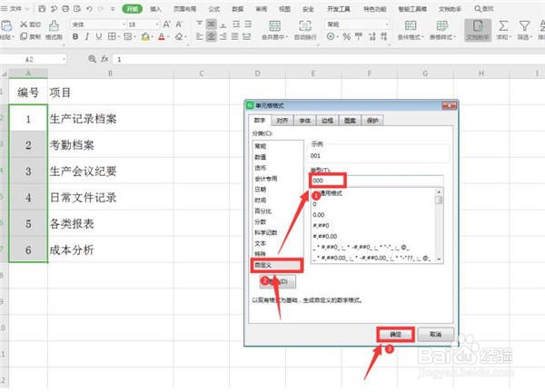
Task: Open the font name dropdown (宋体)
Action: point(124,24)
